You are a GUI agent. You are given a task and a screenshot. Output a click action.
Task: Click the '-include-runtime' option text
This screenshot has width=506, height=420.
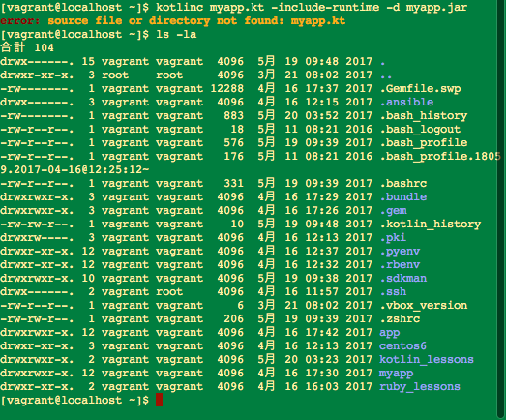point(325,7)
